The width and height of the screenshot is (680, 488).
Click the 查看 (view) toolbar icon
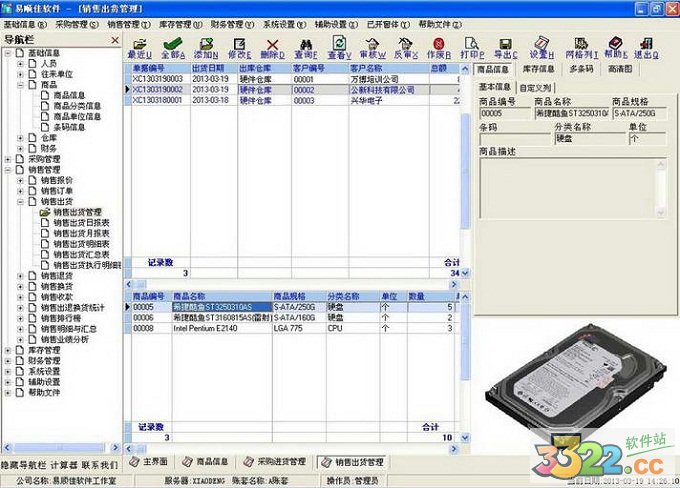tap(339, 48)
